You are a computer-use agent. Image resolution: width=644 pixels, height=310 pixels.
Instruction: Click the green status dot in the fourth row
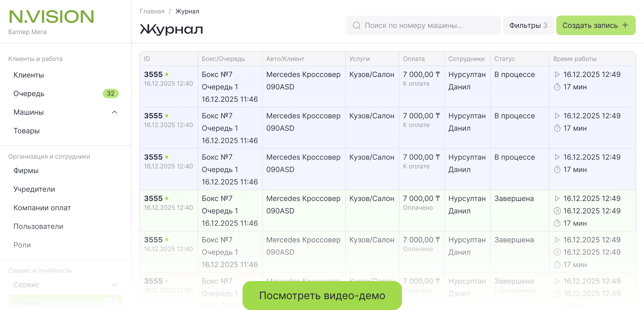[167, 198]
